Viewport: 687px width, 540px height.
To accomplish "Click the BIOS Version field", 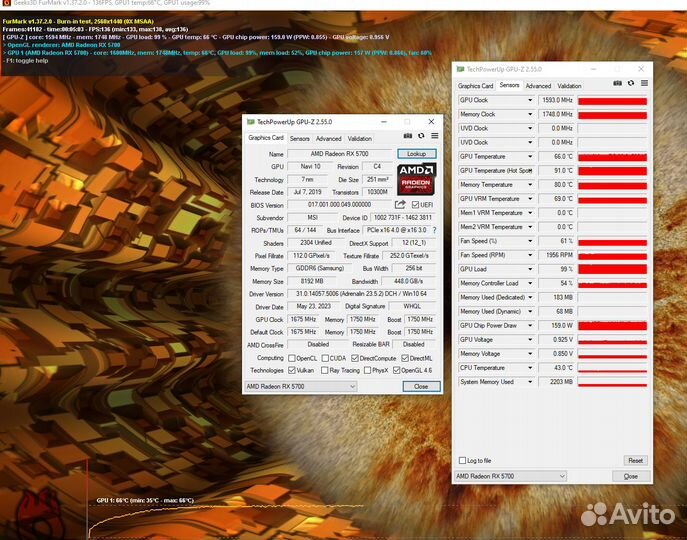I will [x=340, y=205].
